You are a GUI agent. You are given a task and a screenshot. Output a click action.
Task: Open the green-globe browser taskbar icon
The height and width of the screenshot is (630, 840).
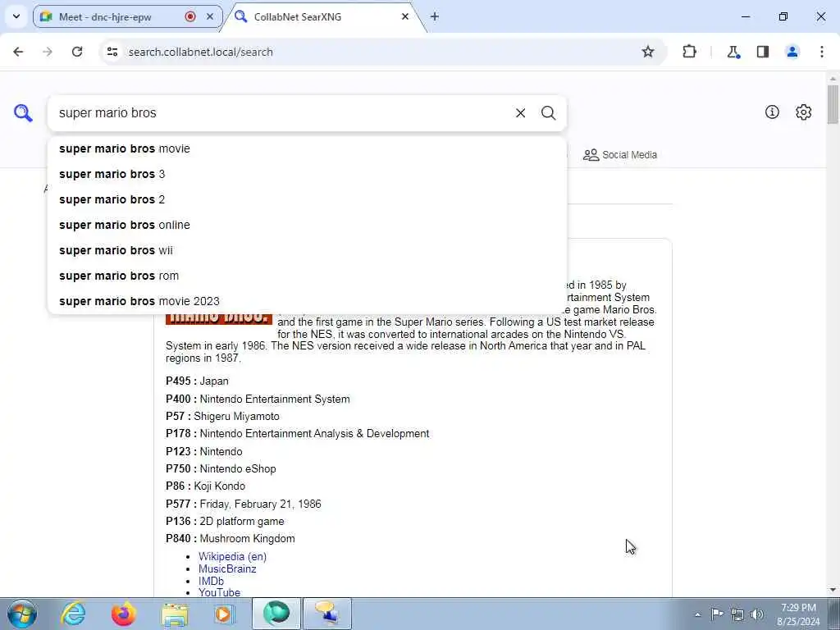pos(276,614)
